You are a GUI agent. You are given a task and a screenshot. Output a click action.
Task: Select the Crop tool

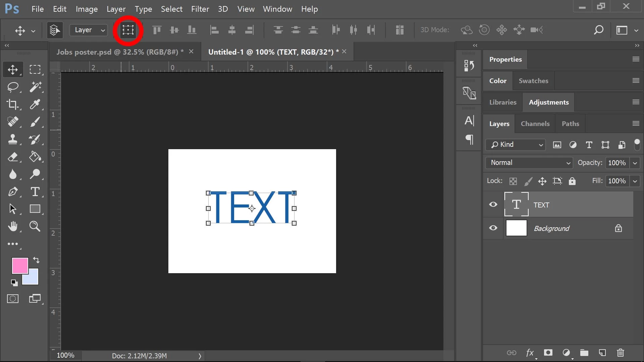13,104
